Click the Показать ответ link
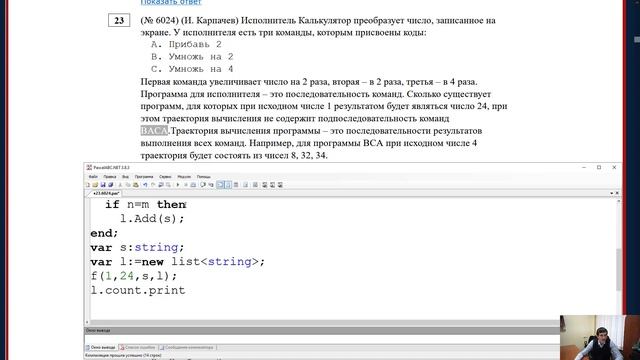The height and width of the screenshot is (360, 640). pos(171,2)
